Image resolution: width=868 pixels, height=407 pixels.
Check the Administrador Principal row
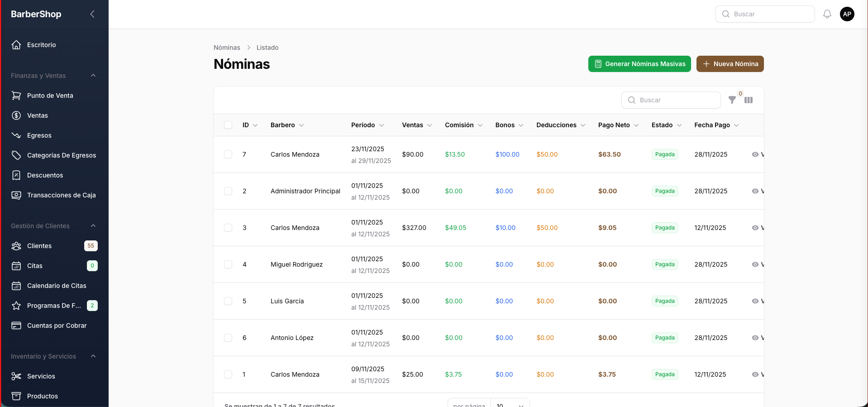click(228, 191)
